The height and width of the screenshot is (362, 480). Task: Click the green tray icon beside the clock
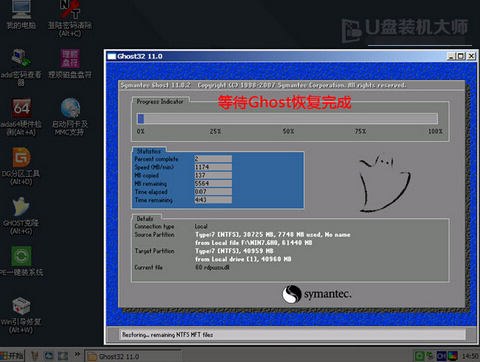tap(419, 356)
